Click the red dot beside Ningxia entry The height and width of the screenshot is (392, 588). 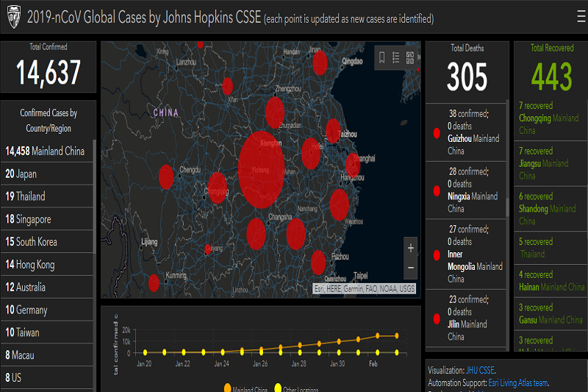[437, 190]
